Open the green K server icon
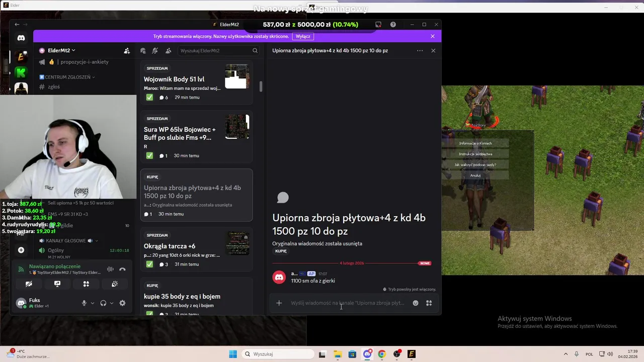The image size is (644, 362). pos(21,73)
